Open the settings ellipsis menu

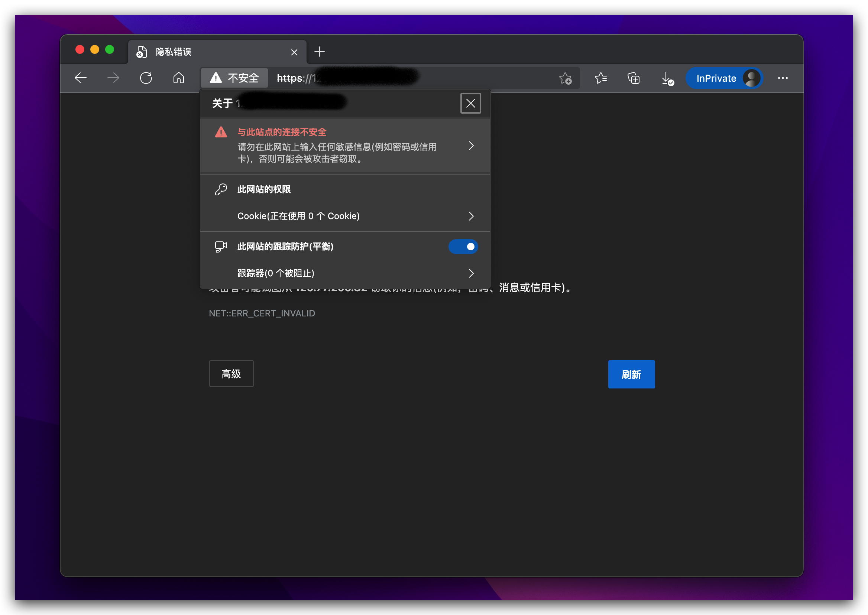782,78
